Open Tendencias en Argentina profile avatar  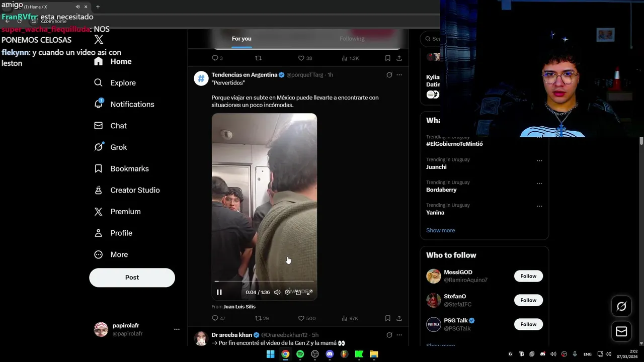click(201, 78)
